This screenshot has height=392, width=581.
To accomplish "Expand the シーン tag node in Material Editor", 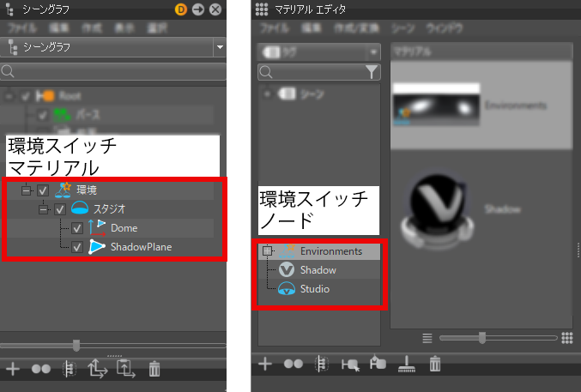I will (x=267, y=94).
